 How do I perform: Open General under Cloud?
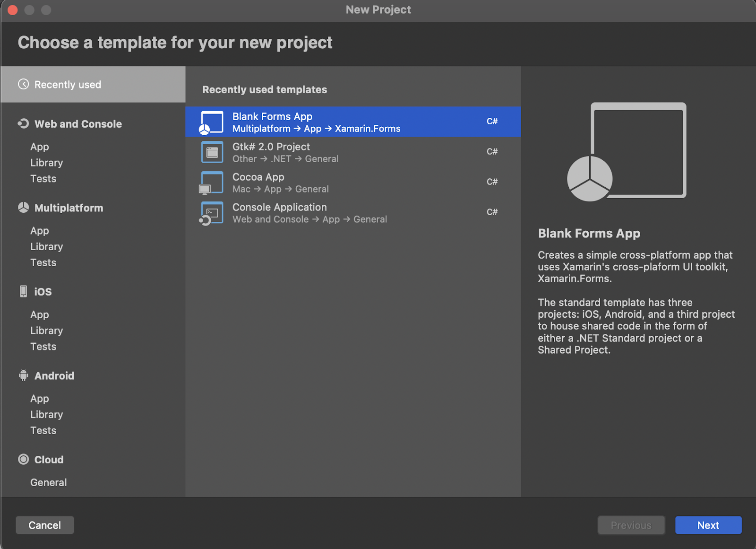[x=49, y=482]
